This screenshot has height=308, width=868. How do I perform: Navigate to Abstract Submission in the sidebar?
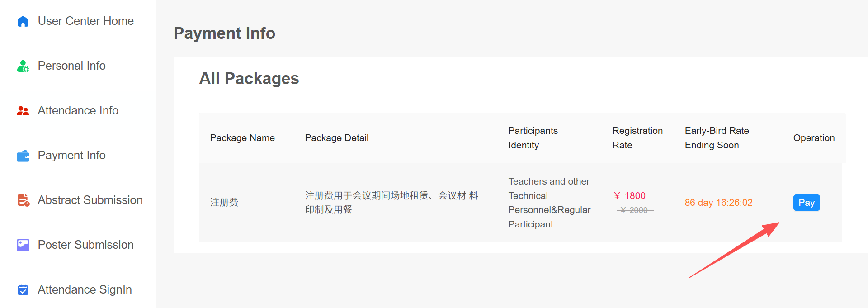[90, 200]
